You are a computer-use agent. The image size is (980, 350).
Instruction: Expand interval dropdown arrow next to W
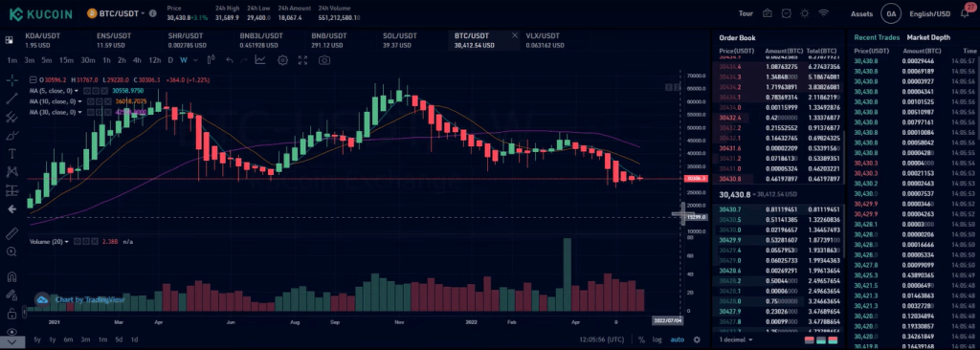(195, 60)
